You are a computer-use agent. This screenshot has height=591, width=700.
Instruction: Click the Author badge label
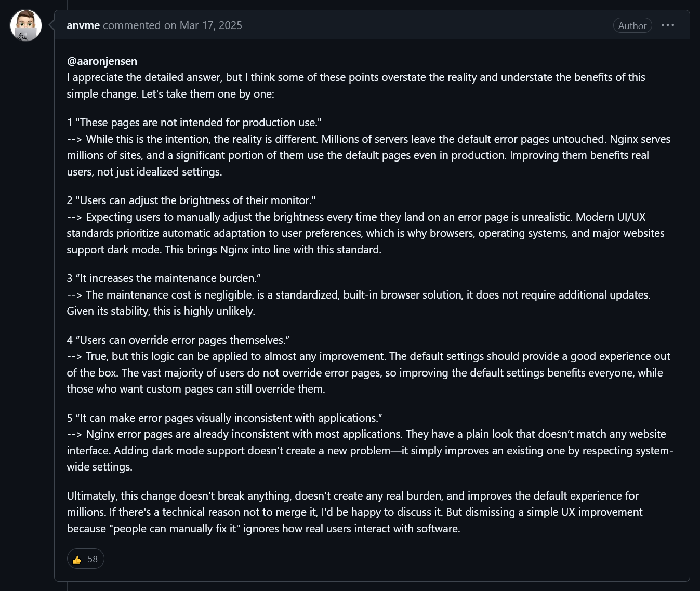tap(632, 25)
